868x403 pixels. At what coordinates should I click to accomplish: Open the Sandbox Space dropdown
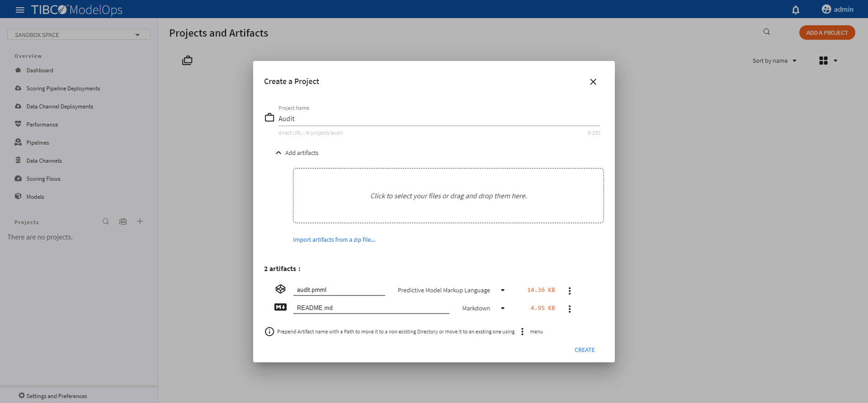click(x=79, y=35)
